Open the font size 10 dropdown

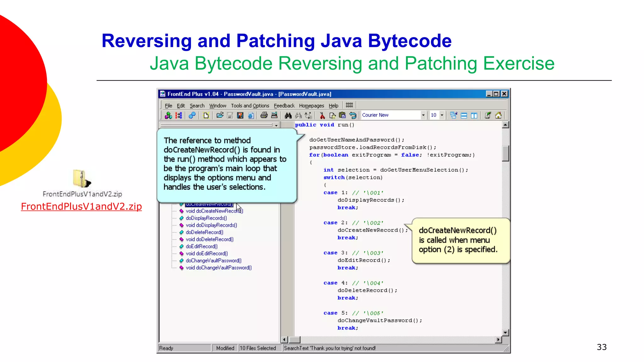click(x=442, y=115)
